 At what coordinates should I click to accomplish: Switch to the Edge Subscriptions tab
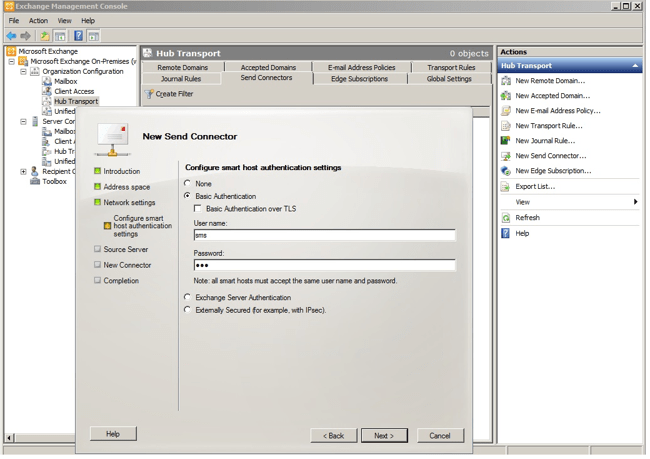coord(360,79)
